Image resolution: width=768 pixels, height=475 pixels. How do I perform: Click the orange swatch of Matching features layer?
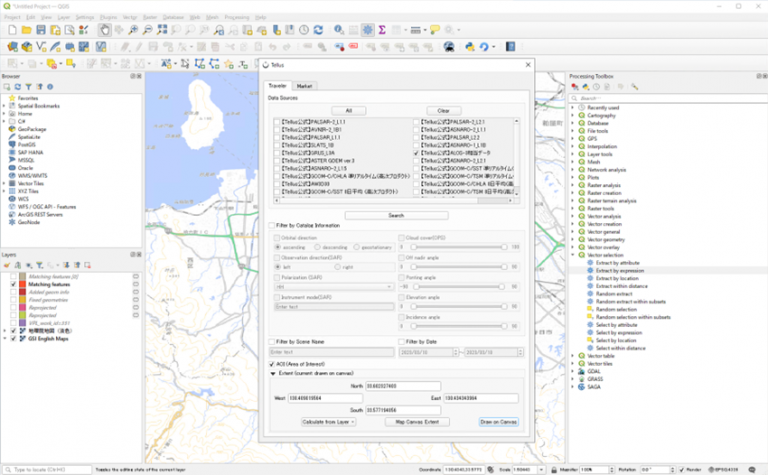[x=23, y=285]
